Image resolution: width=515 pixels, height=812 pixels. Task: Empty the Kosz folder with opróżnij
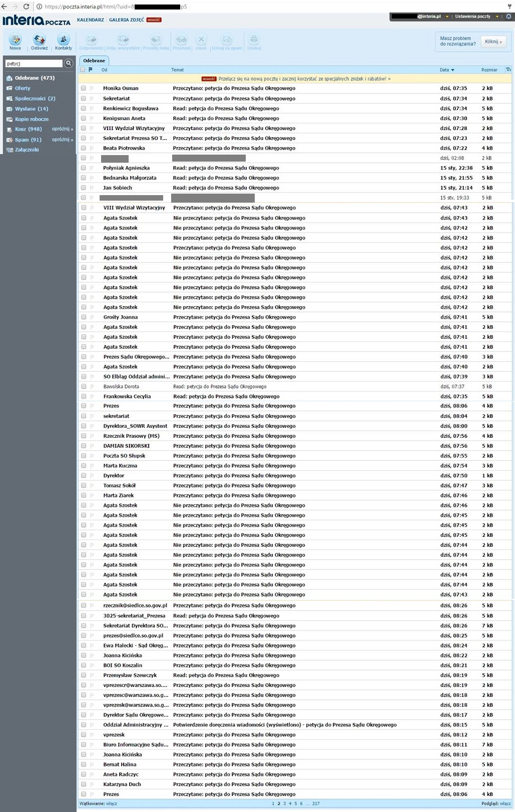coord(62,129)
